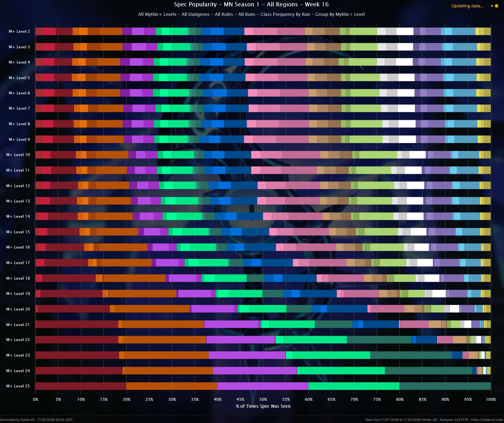
Task: Click the 'M+ Level 2' row label
Action: click(19, 31)
